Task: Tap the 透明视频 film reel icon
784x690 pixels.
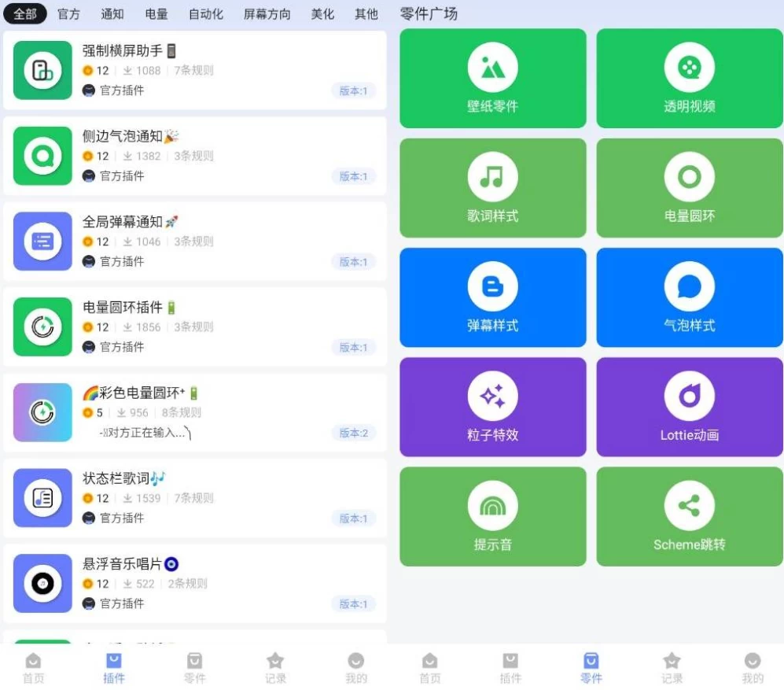Action: (x=689, y=68)
